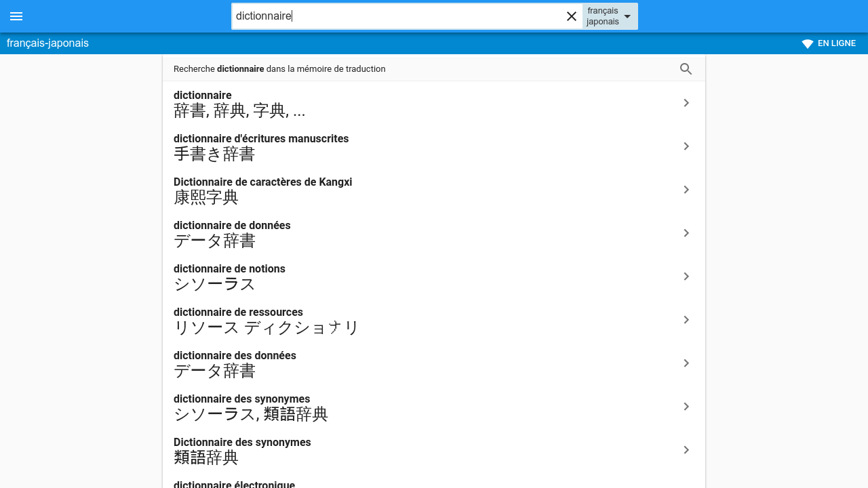Open the hamburger navigation menu
868x488 pixels.
(x=16, y=16)
